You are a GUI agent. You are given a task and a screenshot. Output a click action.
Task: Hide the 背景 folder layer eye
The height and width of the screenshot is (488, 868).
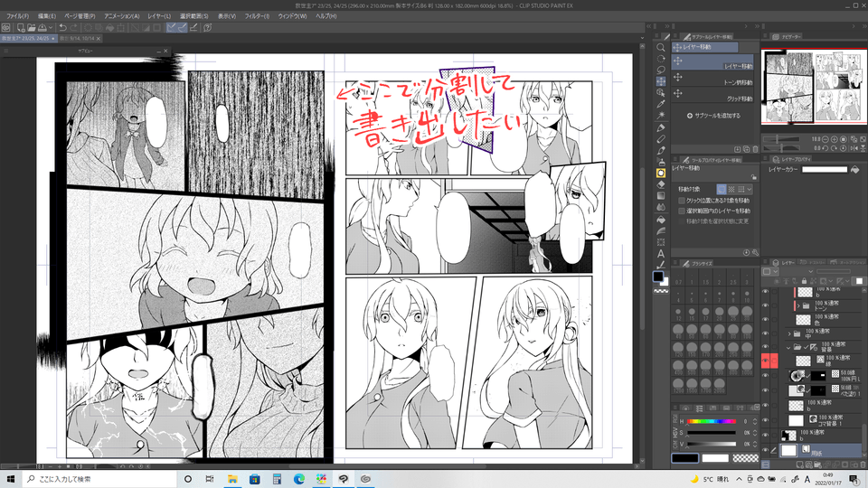pyautogui.click(x=766, y=347)
